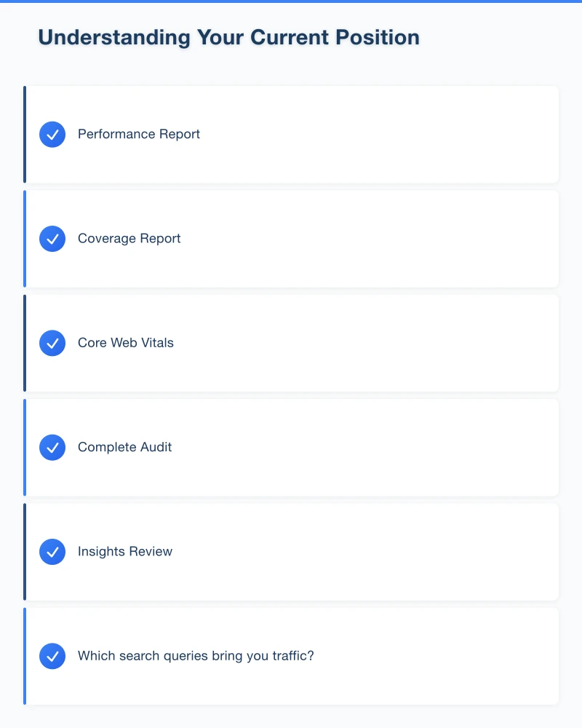This screenshot has width=582, height=728.
Task: Click the checkmark beside the traffic queries question
Action: [x=52, y=656]
